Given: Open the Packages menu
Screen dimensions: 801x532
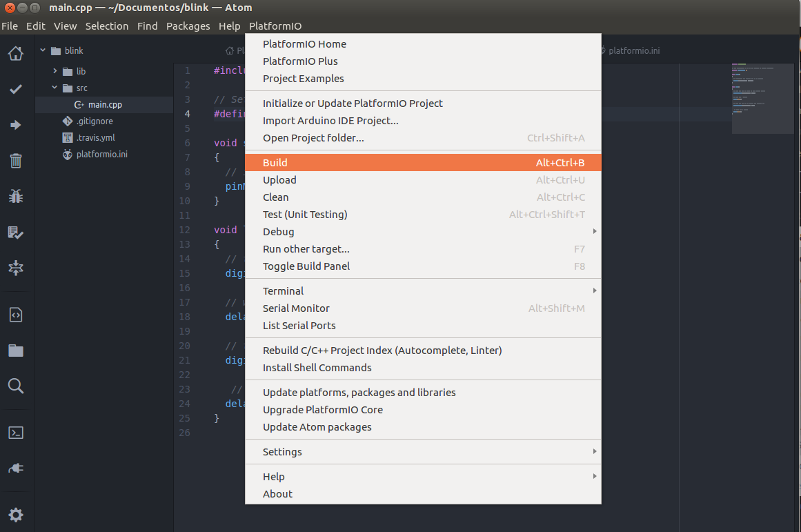Looking at the screenshot, I should point(188,26).
